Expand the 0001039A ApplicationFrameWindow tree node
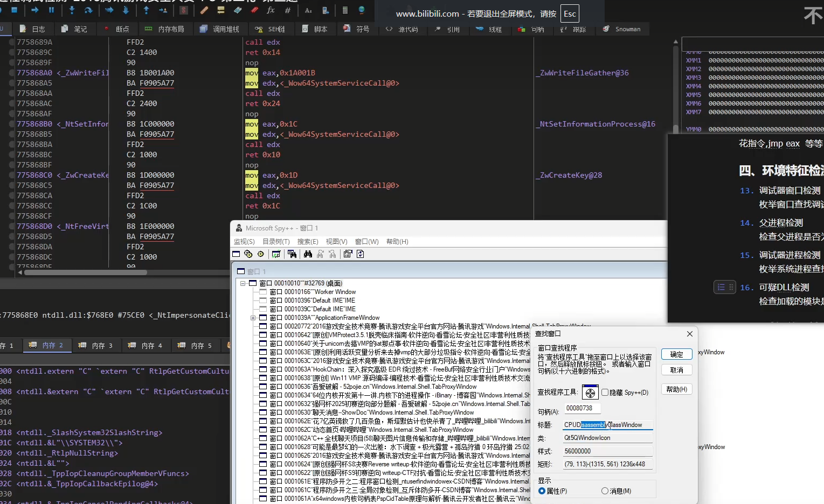Viewport: 824px width, 504px height. point(253,318)
